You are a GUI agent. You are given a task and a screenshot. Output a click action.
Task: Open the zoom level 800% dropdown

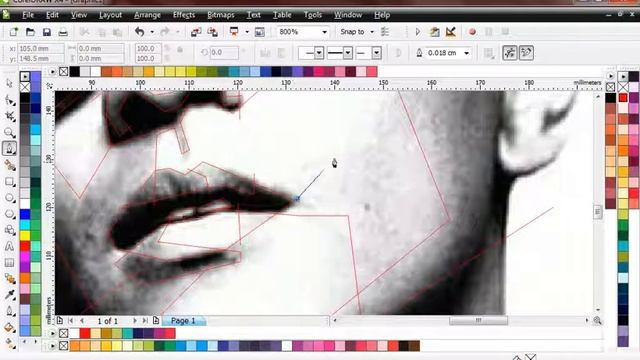[324, 32]
